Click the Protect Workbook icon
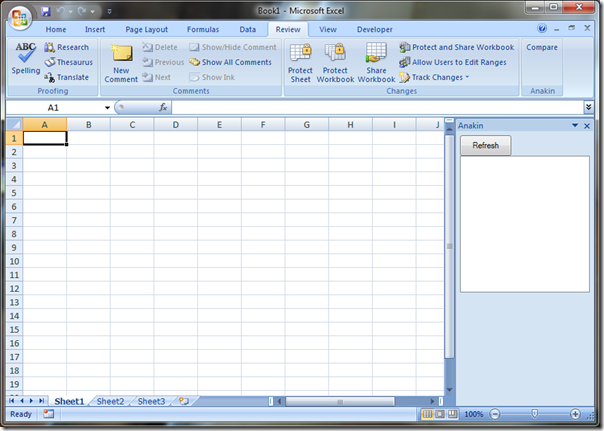This screenshot has width=604, height=431. click(335, 61)
